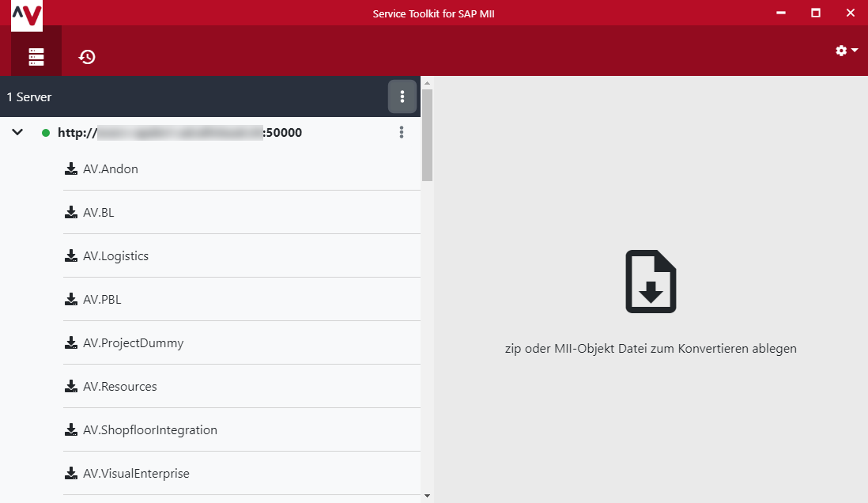Download the AV.Andon project icon
Image resolution: width=868 pixels, height=503 pixels.
pyautogui.click(x=71, y=168)
